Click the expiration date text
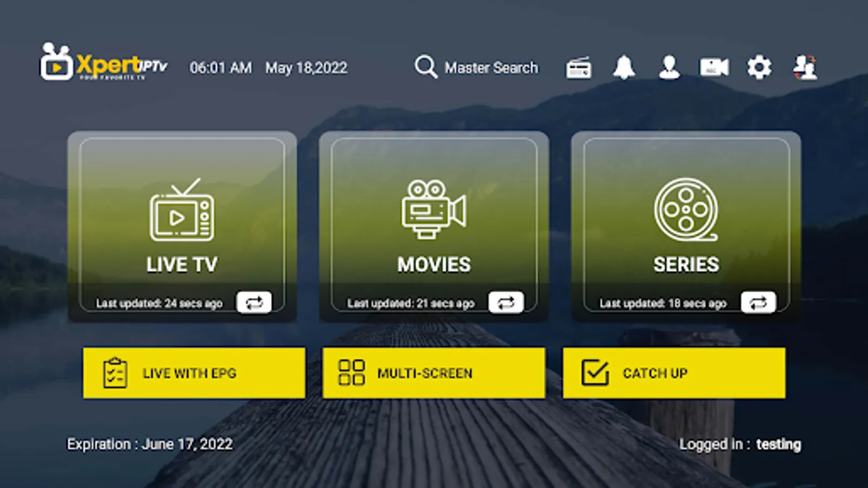The image size is (868, 488). tap(149, 444)
